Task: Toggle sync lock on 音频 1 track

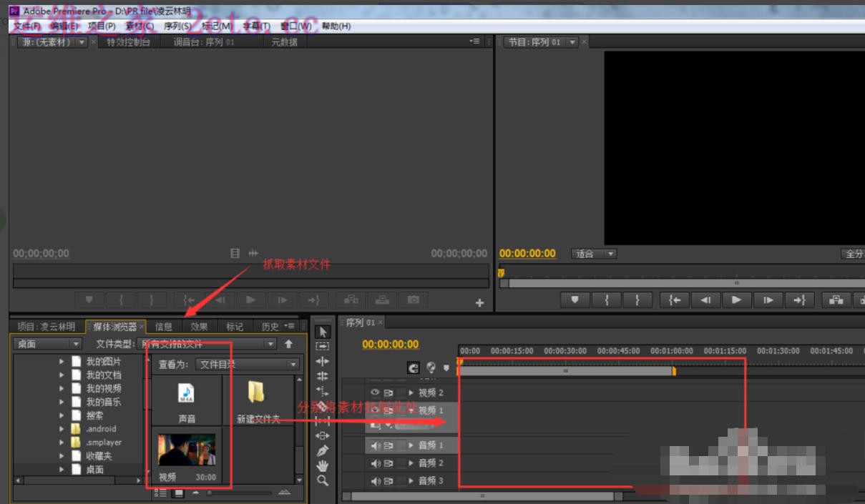Action: click(x=388, y=445)
